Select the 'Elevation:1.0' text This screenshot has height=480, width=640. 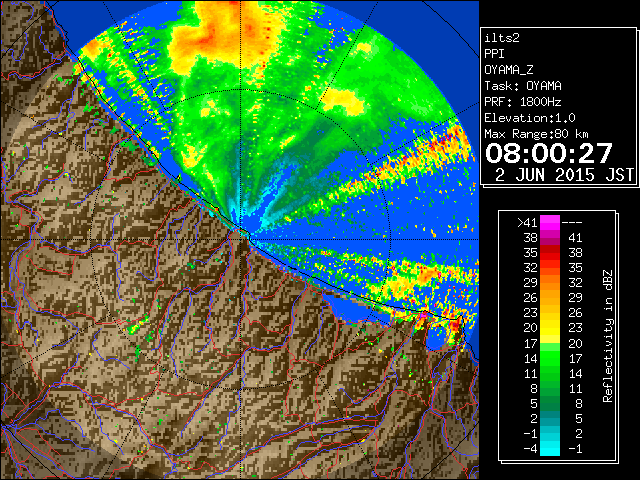530,118
